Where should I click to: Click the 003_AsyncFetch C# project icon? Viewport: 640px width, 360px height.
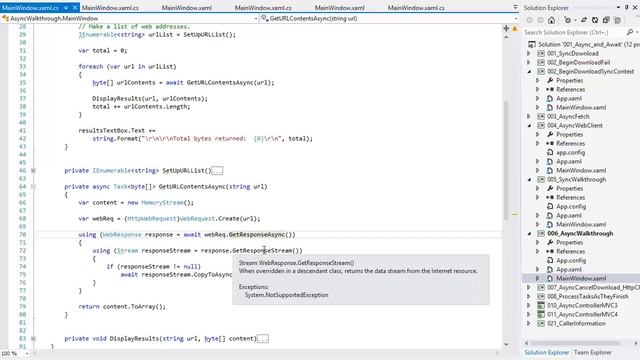coord(541,116)
